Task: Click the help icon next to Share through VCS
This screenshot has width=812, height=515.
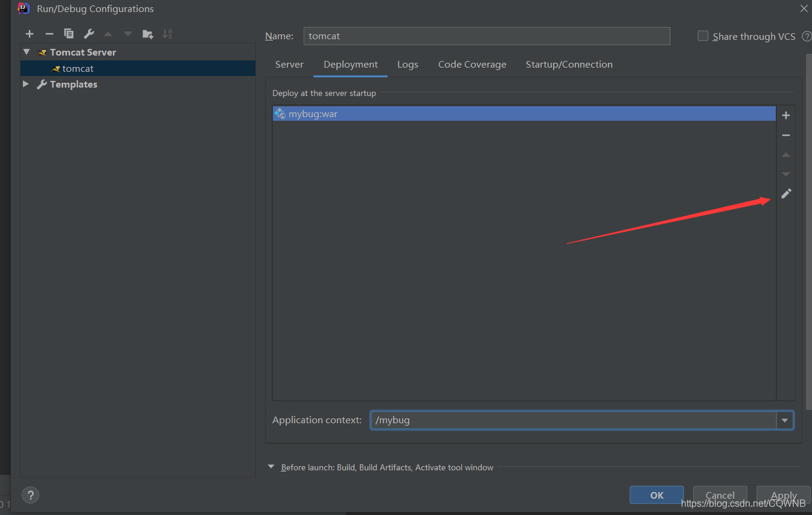Action: [x=807, y=36]
